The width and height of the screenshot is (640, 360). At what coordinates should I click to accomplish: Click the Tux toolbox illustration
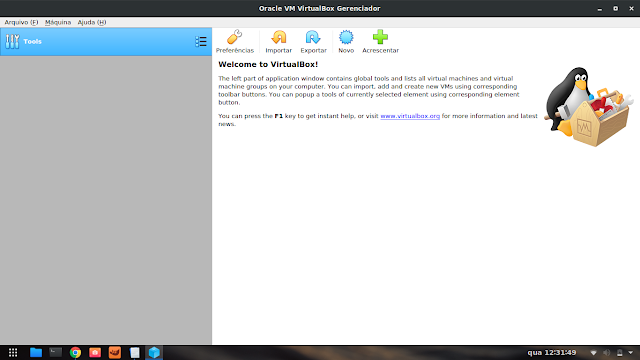[x=589, y=107]
